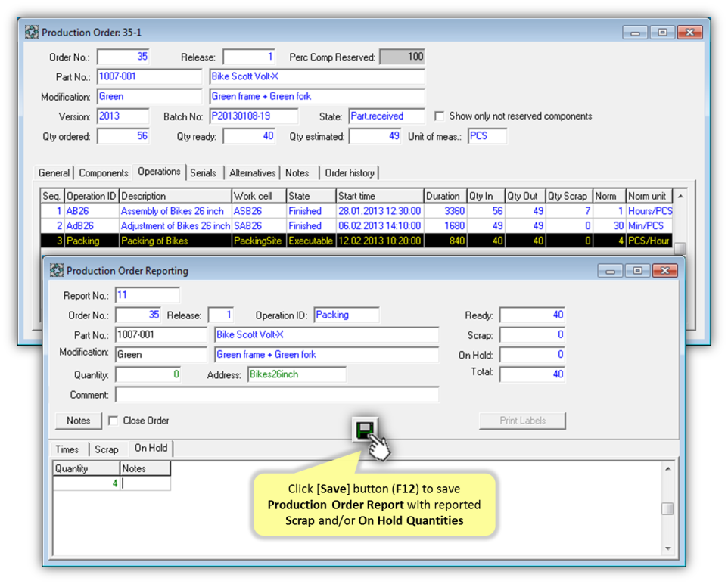The width and height of the screenshot is (728, 584).
Task: Open the Times tab
Action: point(67,449)
